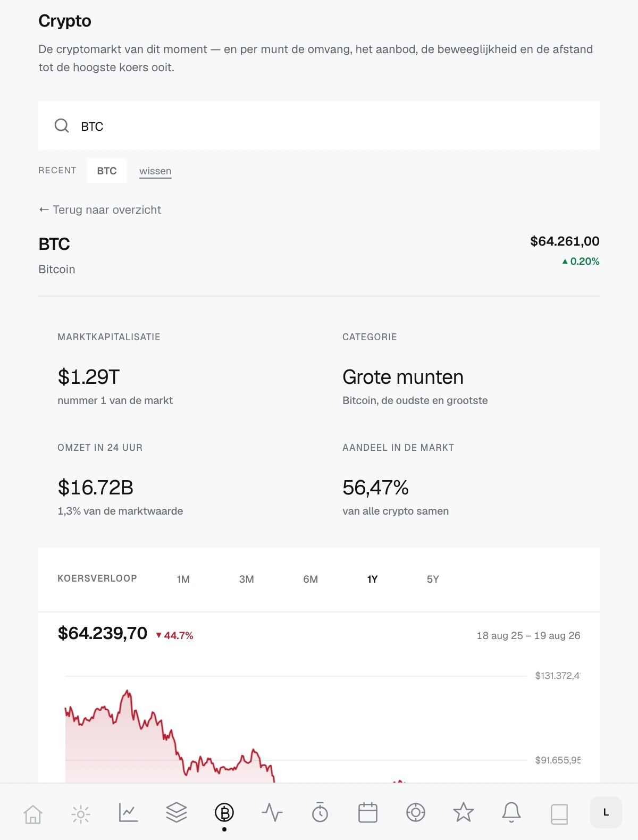638x840 pixels.
Task: Click the OMZET IN 24 UUR label
Action: (100, 448)
